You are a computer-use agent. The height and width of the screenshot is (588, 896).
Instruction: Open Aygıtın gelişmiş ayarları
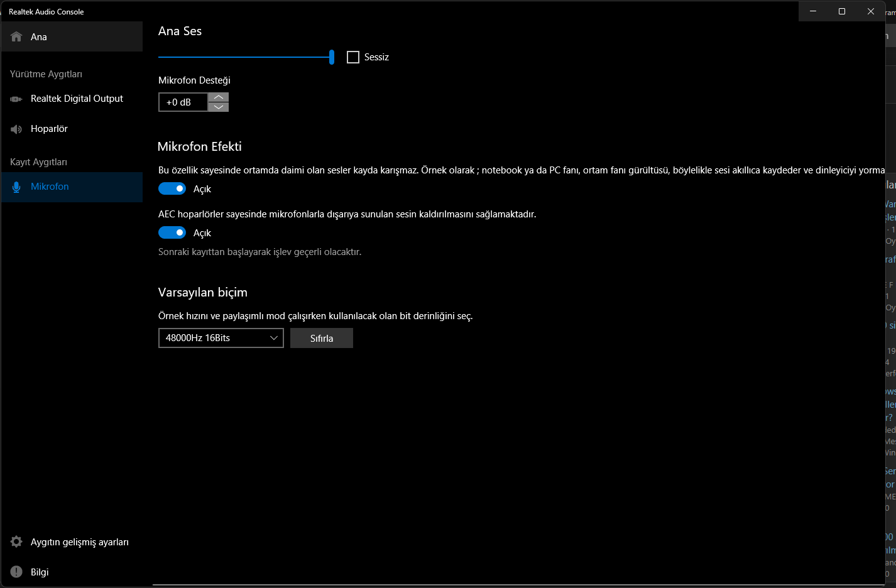(72, 542)
